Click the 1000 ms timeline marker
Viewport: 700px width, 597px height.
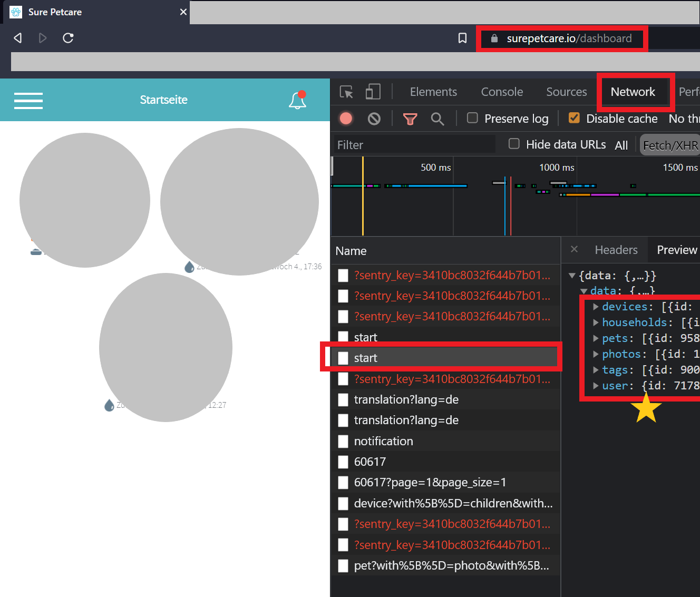[x=557, y=168]
